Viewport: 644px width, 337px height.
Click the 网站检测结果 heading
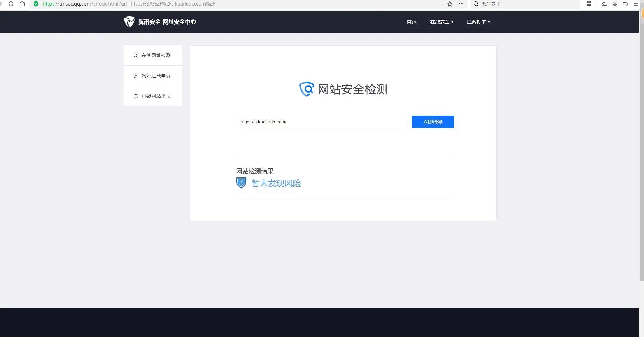[x=255, y=171]
